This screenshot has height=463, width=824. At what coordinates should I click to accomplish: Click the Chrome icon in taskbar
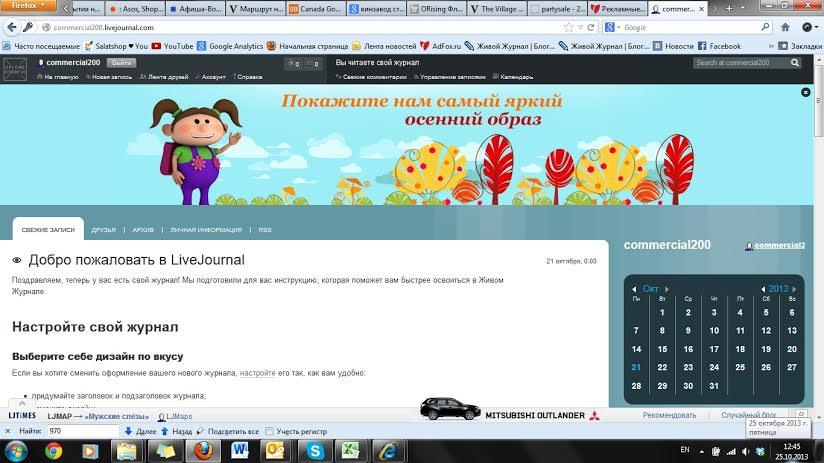[x=53, y=451]
